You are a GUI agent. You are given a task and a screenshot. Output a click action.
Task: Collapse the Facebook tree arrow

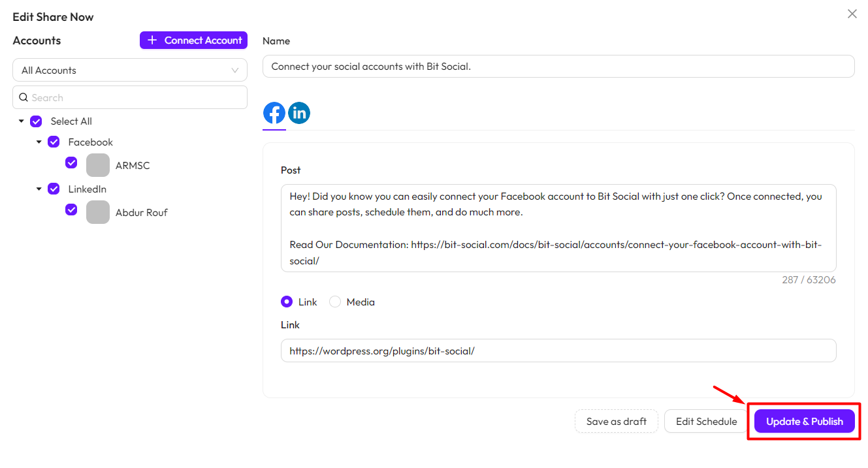[x=39, y=142]
